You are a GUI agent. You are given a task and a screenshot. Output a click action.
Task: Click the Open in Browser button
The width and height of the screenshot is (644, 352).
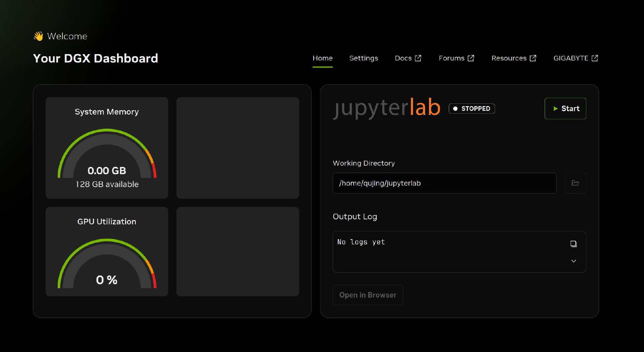click(x=368, y=295)
